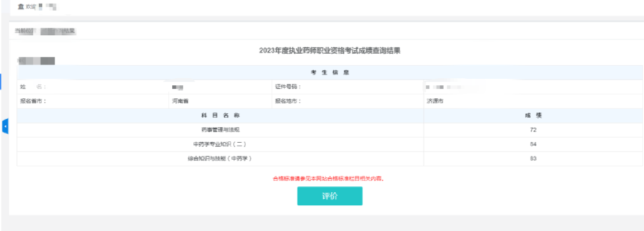Image resolution: width=644 pixels, height=231 pixels.
Task: Click the 姓名 label
Action: tap(33, 87)
